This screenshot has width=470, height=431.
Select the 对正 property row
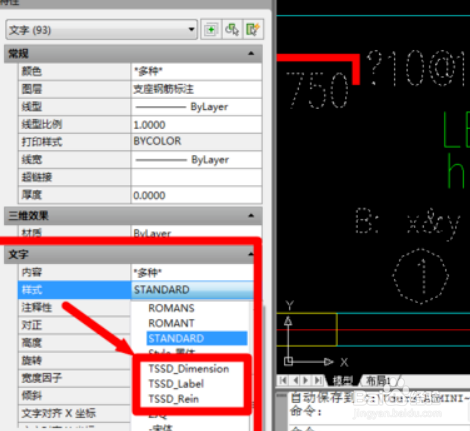click(x=74, y=325)
